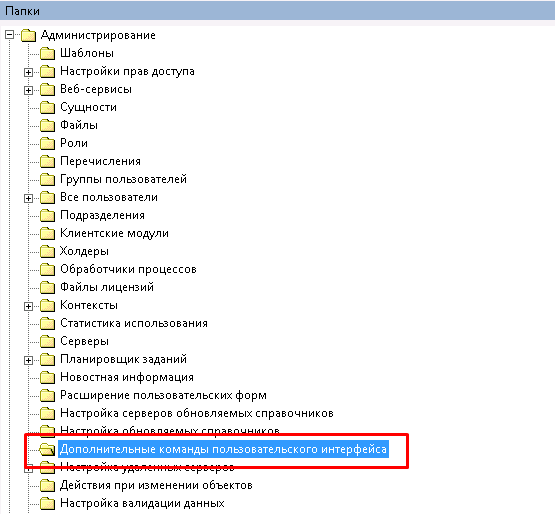Click the Холдеры folder icon

point(47,251)
